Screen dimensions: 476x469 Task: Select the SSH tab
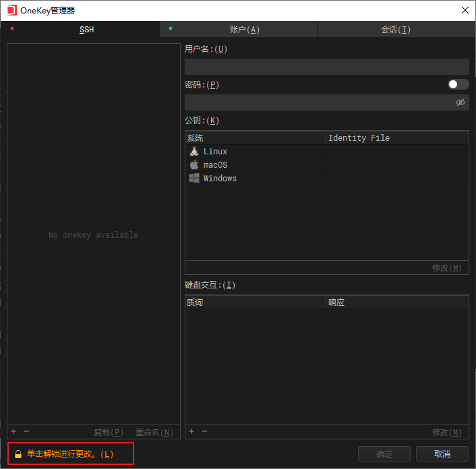point(86,30)
